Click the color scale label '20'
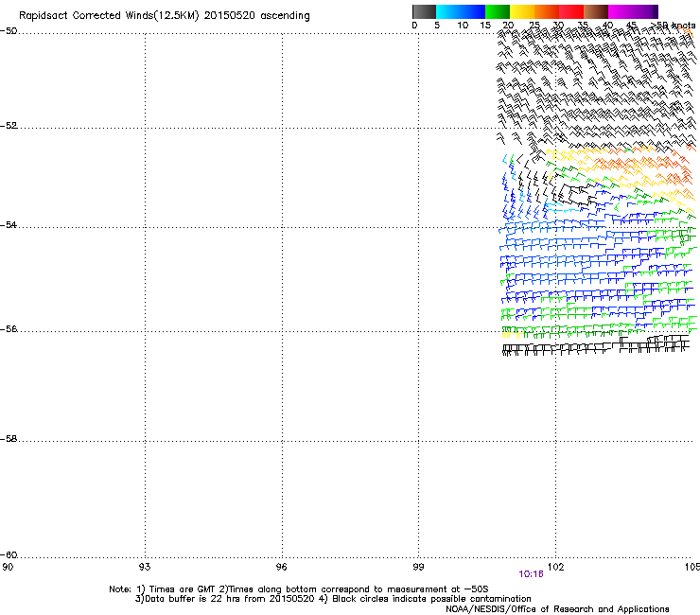The height and width of the screenshot is (615, 700). [508, 25]
